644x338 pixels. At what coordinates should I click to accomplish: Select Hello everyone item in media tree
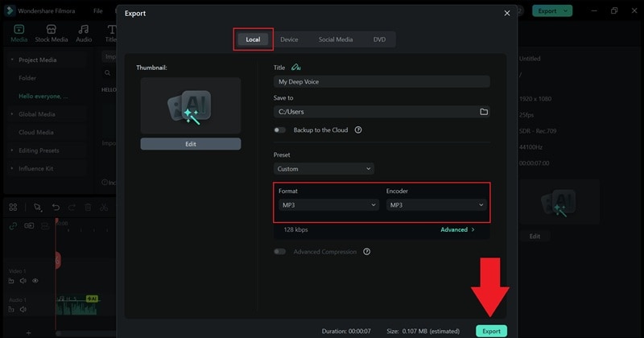pos(43,96)
